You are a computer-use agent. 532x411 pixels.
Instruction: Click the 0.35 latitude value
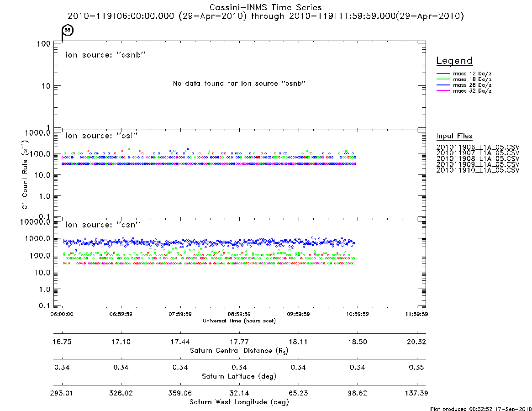pos(416,368)
